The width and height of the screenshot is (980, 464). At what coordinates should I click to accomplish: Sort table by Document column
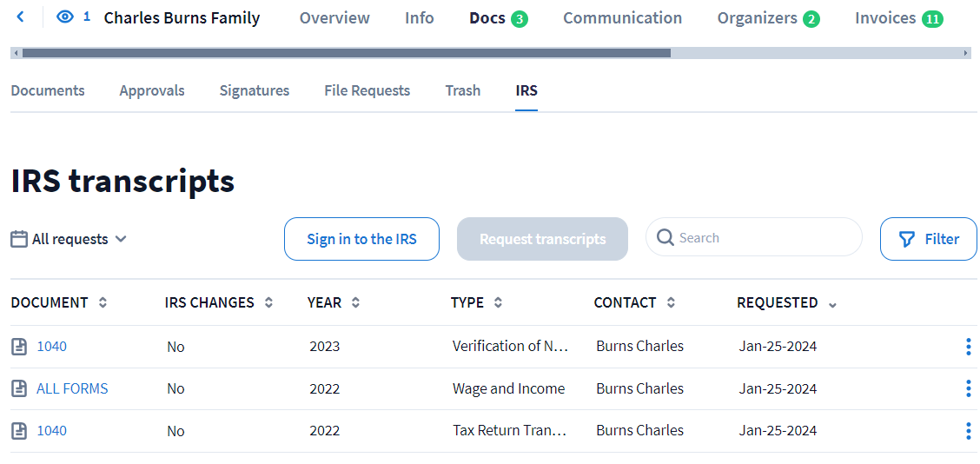(x=103, y=303)
